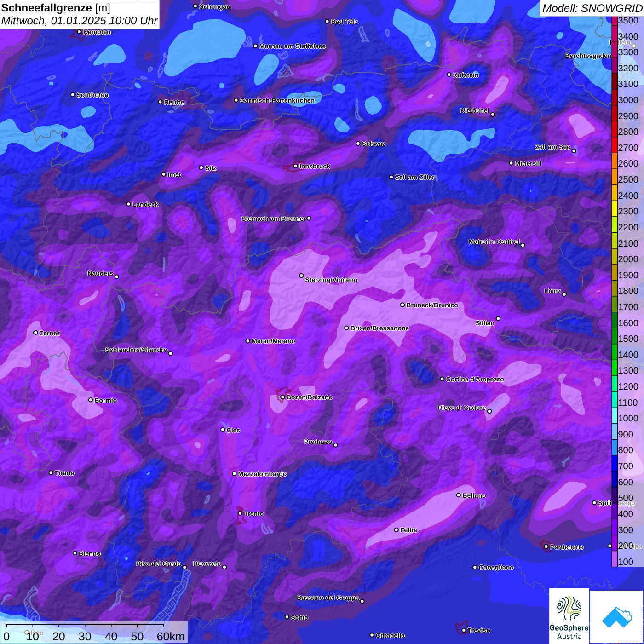The height and width of the screenshot is (644, 644).
Task: Click the 'Modell: SNOWGRID' label
Action: 592,8
